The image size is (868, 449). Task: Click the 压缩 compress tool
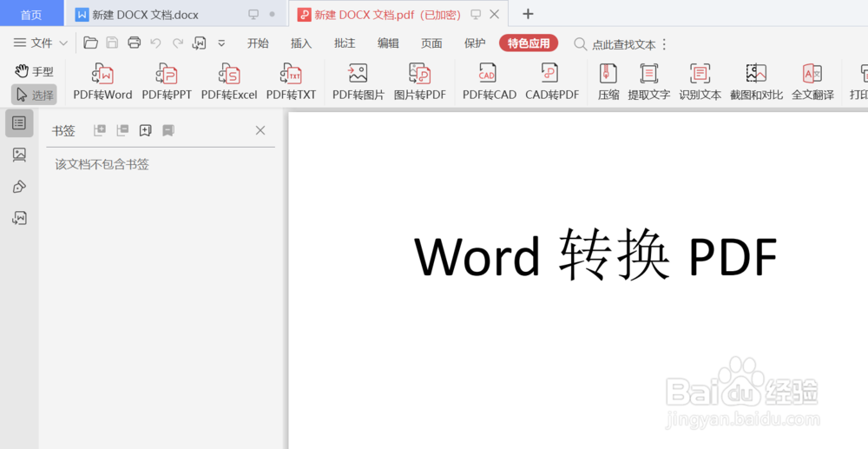(608, 82)
